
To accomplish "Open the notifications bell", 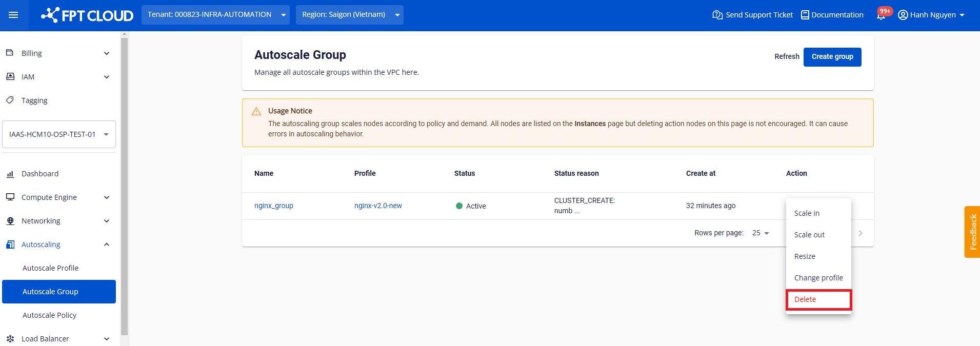I will pos(881,15).
